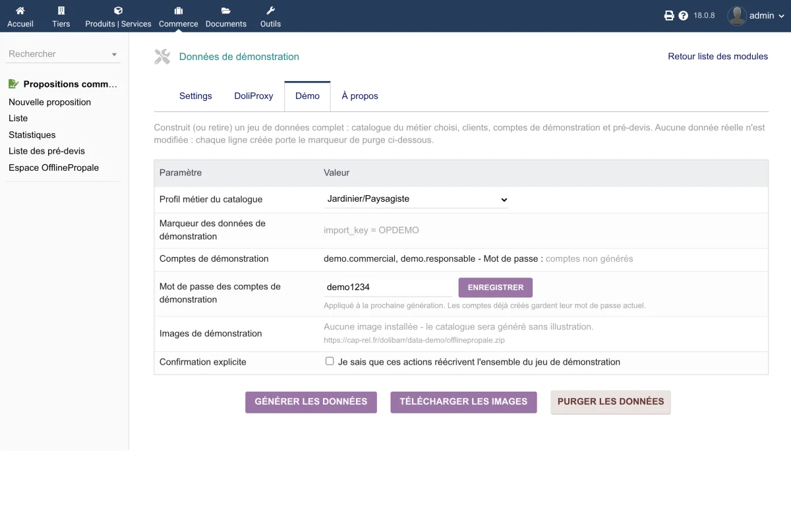Open the À propos tab
This screenshot has width=791, height=532.
360,96
